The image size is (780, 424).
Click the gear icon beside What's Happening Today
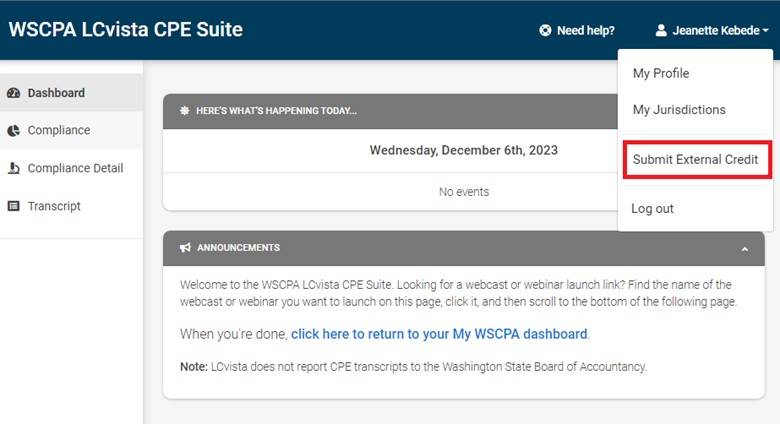point(185,110)
